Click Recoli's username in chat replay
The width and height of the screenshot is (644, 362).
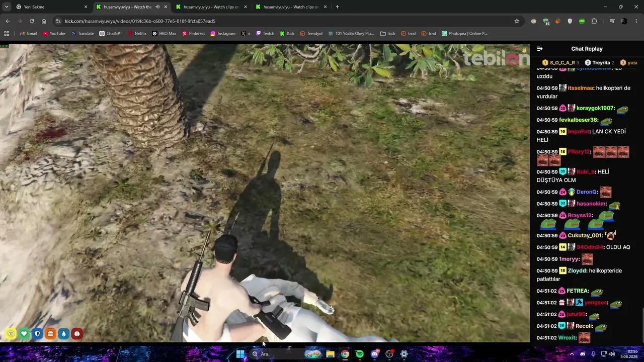click(584, 326)
